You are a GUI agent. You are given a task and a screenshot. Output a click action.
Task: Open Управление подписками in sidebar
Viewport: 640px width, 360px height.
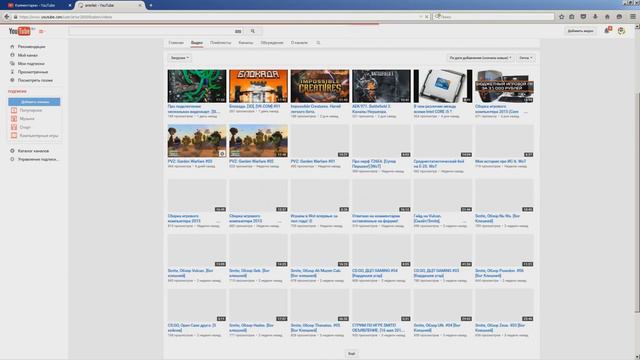[38, 159]
